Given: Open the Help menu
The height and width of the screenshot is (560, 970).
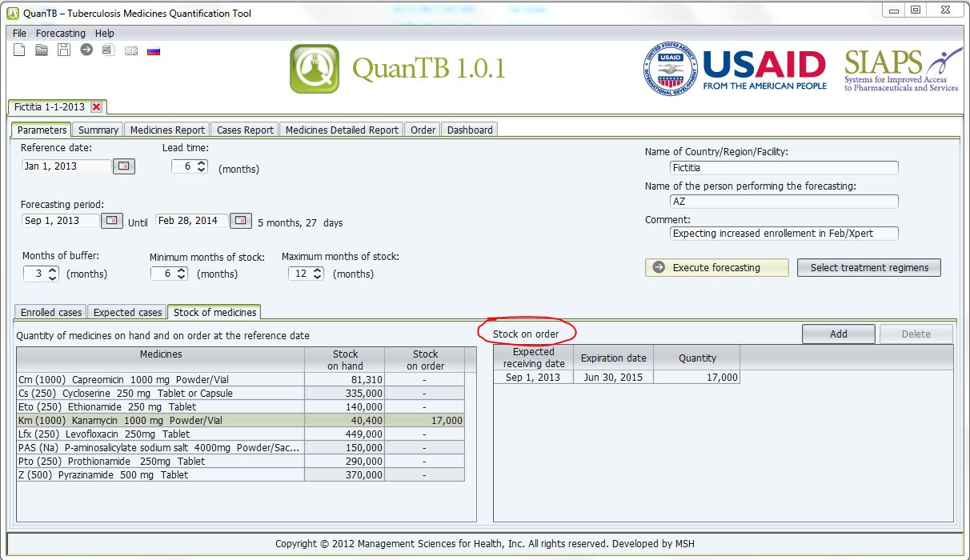Looking at the screenshot, I should (105, 34).
